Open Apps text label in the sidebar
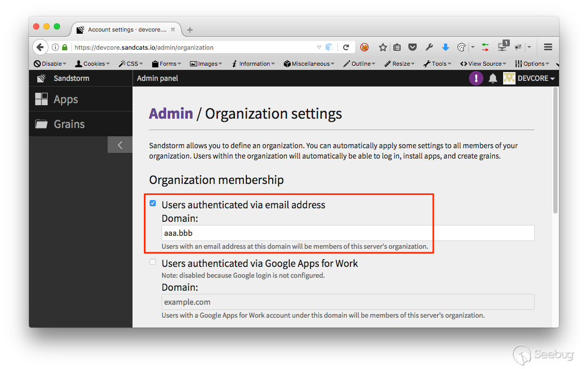The width and height of the screenshot is (588, 369). tap(66, 100)
